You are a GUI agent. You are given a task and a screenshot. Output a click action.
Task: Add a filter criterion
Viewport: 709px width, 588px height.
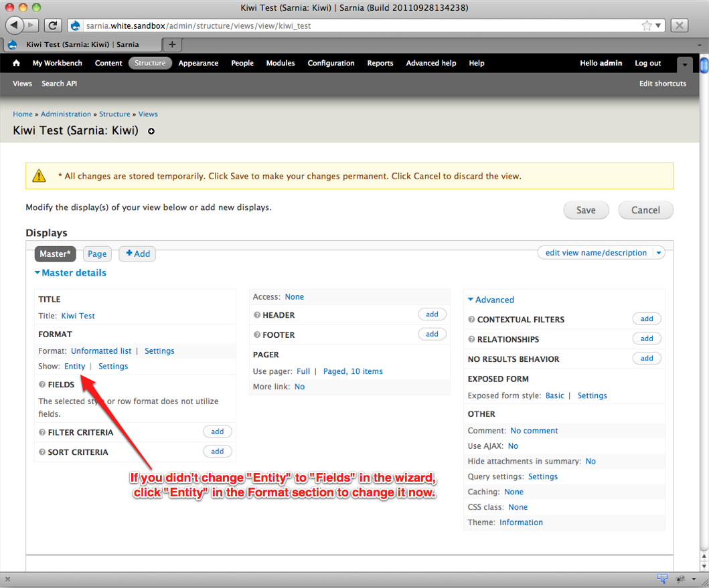click(217, 431)
